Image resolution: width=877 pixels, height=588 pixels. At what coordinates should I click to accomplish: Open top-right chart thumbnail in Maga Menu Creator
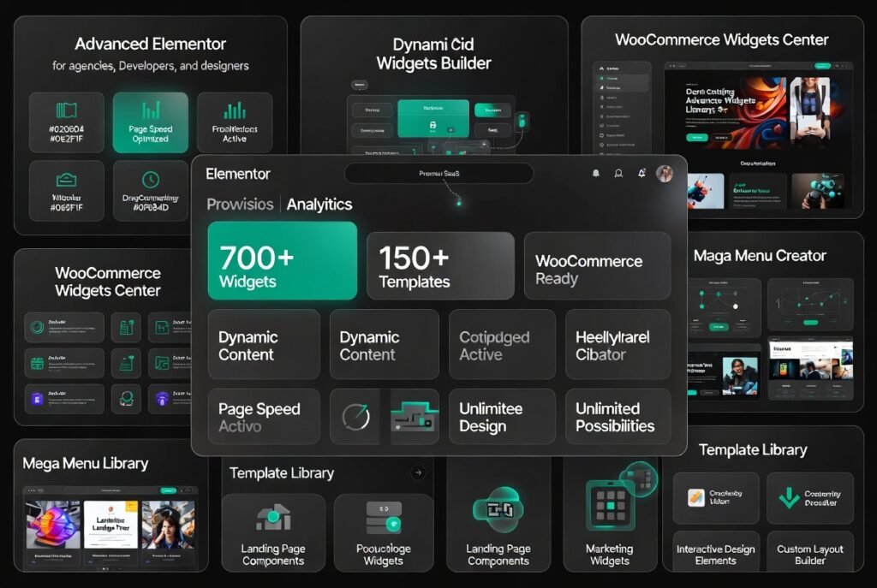(x=810, y=305)
